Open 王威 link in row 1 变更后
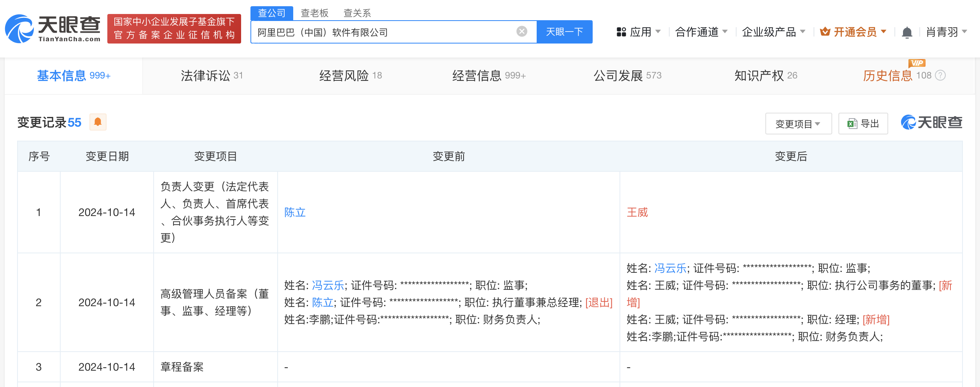 pyautogui.click(x=637, y=212)
